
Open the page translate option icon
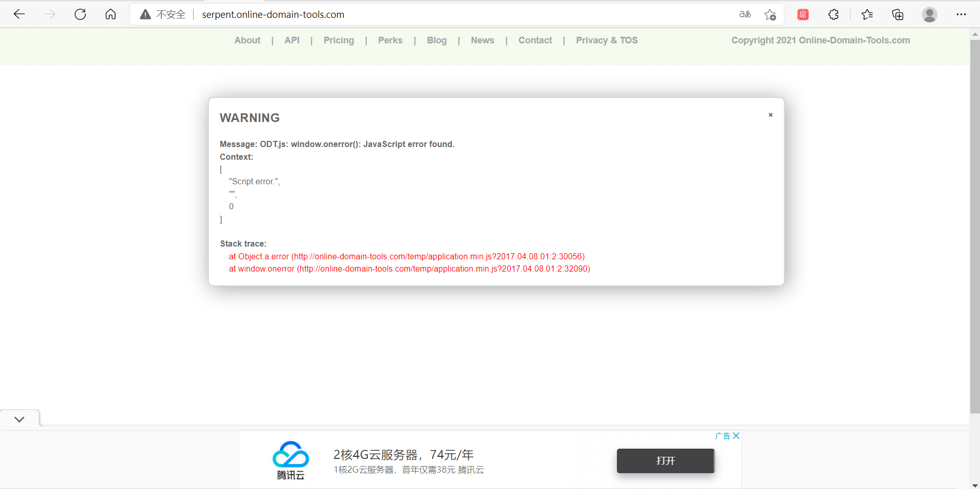745,14
